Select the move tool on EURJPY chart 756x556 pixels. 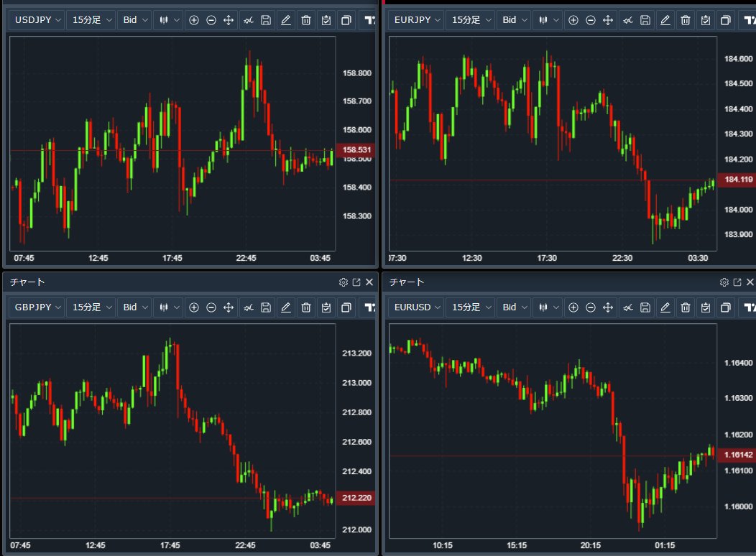(x=608, y=20)
